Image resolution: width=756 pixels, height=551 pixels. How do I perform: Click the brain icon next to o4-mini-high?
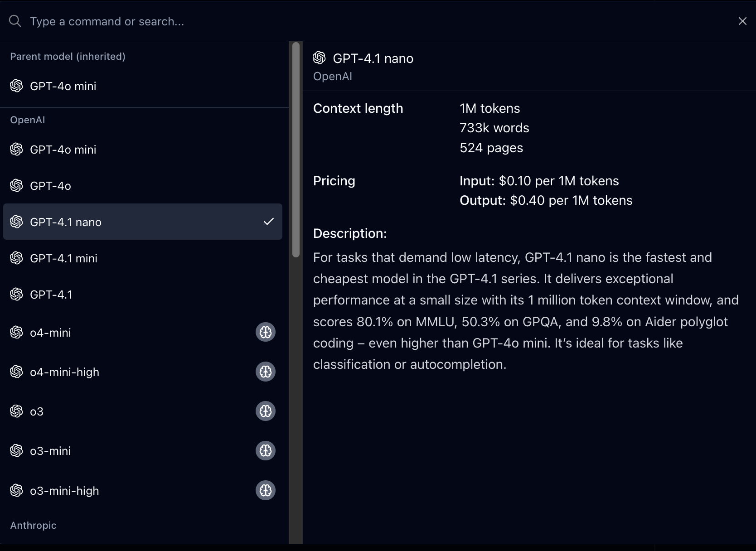266,372
